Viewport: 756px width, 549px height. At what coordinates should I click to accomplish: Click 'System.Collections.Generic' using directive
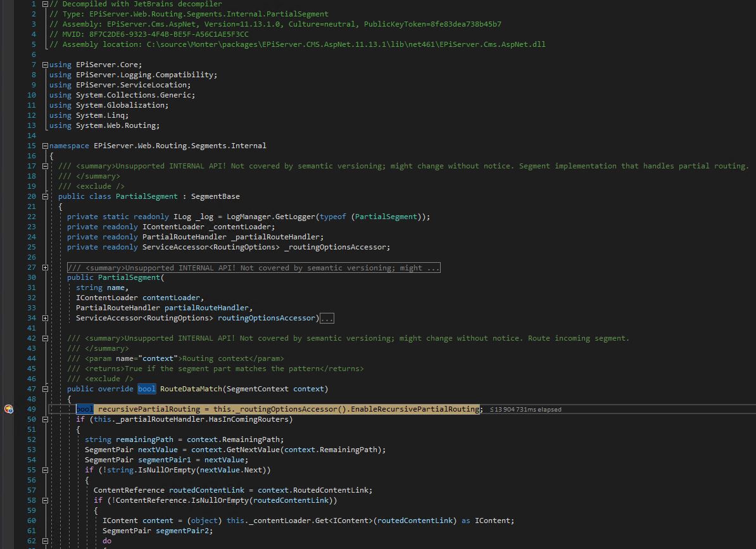click(133, 95)
